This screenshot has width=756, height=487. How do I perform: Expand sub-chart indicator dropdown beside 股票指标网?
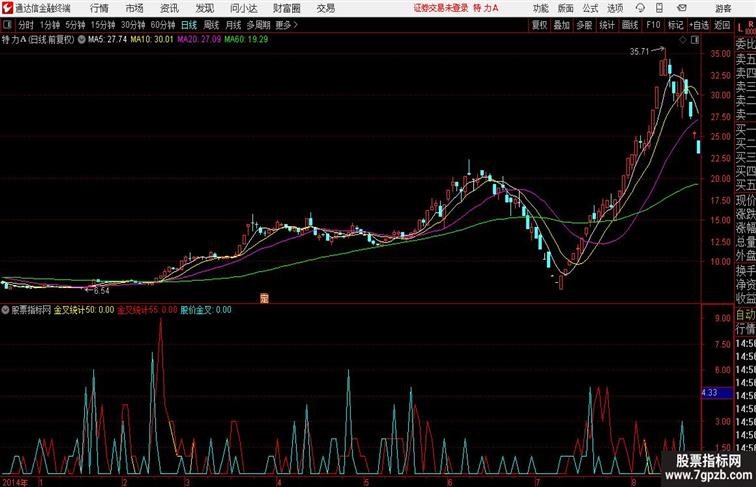tap(5, 310)
